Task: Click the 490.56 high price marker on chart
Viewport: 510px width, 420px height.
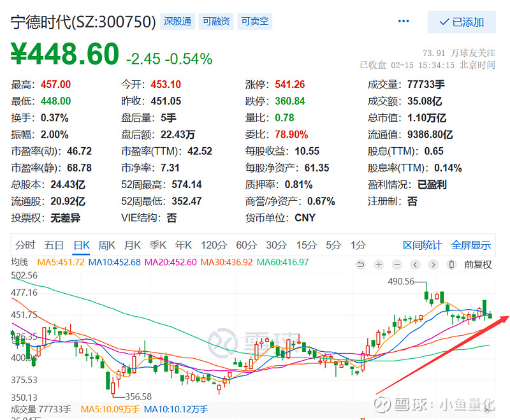Action: click(401, 281)
